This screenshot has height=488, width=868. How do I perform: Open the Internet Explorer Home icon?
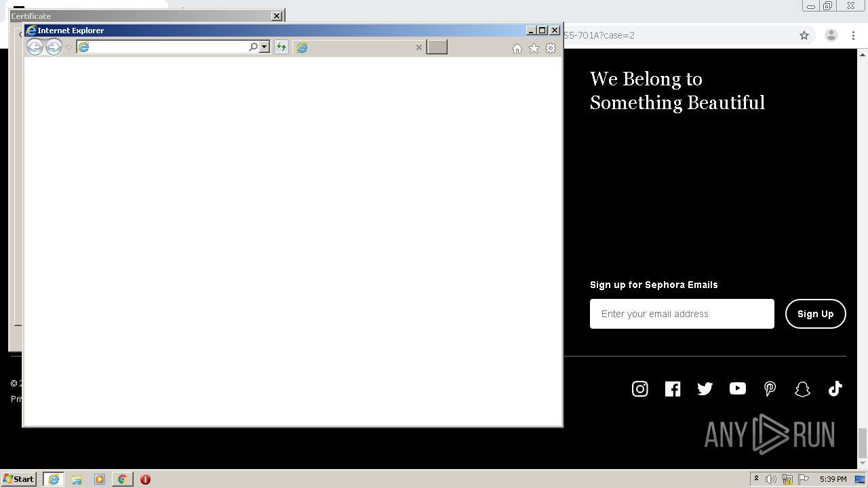(517, 48)
